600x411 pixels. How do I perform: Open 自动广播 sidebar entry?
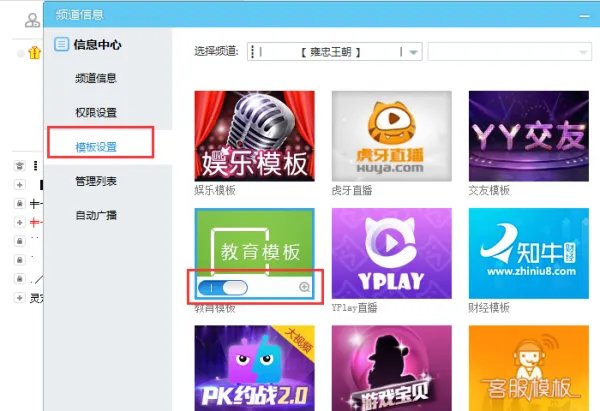[x=96, y=215]
